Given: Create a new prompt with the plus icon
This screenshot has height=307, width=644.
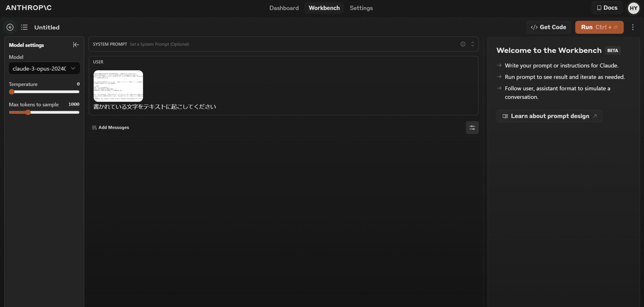Looking at the screenshot, I should point(9,27).
